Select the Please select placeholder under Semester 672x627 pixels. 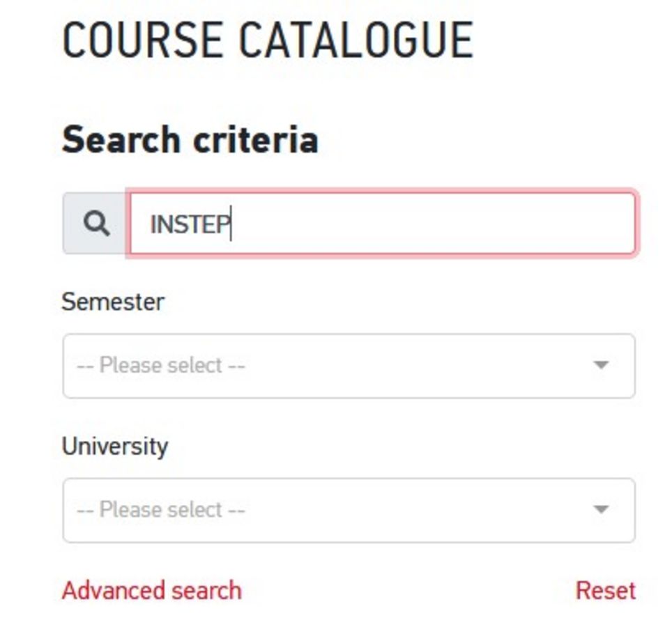coord(161,366)
